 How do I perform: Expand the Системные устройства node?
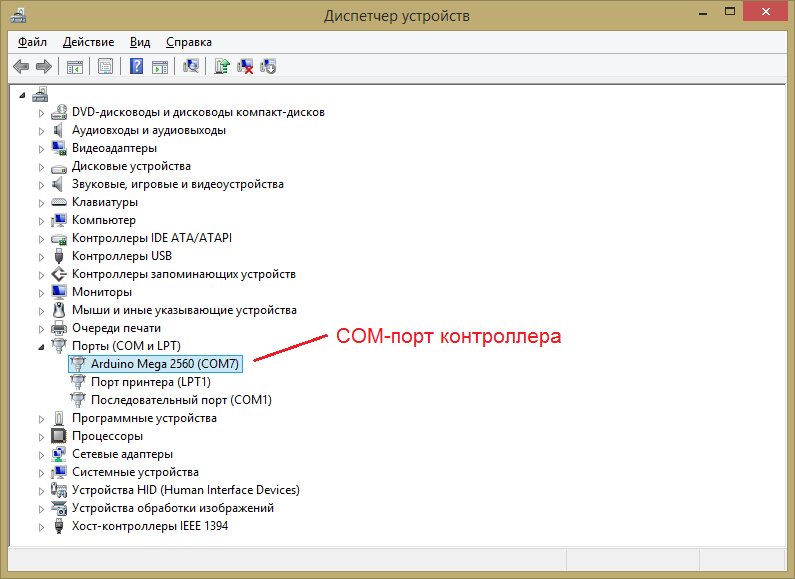(x=41, y=473)
